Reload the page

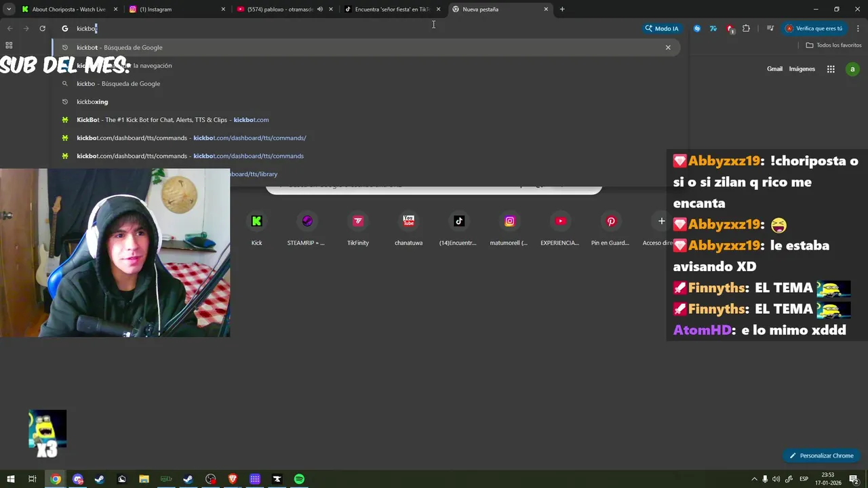tap(42, 28)
